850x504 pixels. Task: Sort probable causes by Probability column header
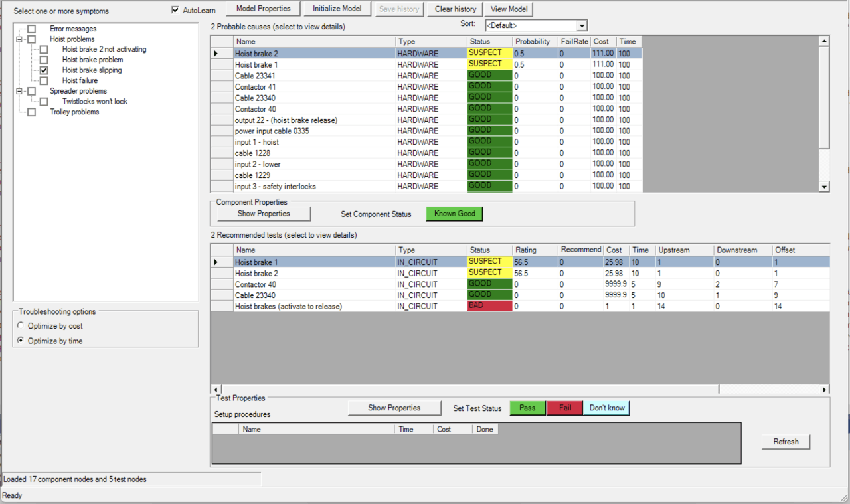[535, 42]
